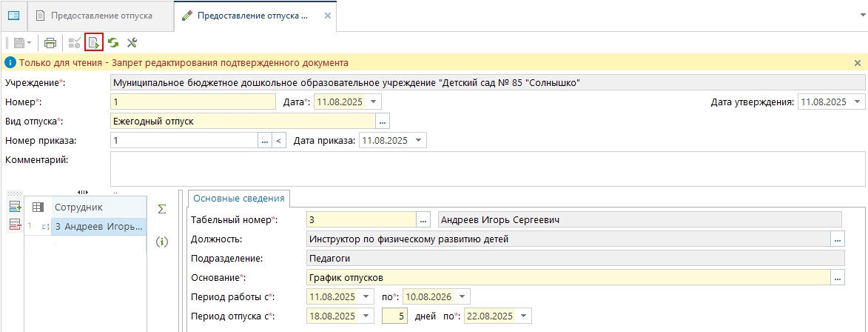Dismiss the read-only warning banner
The width and height of the screenshot is (868, 332).
click(858, 63)
